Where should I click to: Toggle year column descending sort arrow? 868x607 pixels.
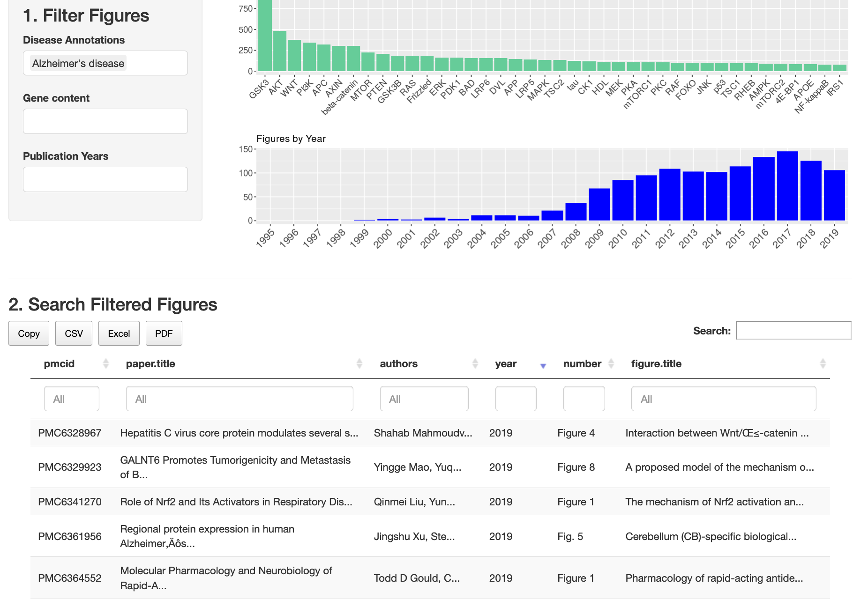click(x=543, y=365)
